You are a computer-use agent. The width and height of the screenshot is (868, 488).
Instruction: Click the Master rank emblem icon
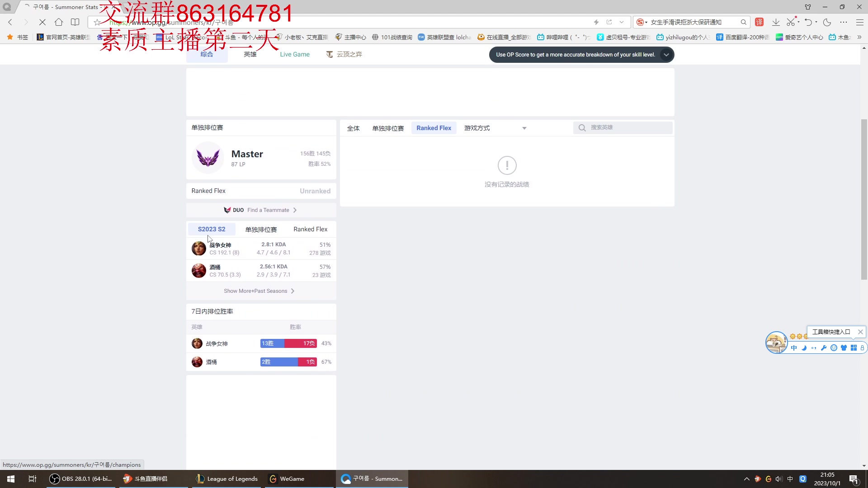point(208,158)
